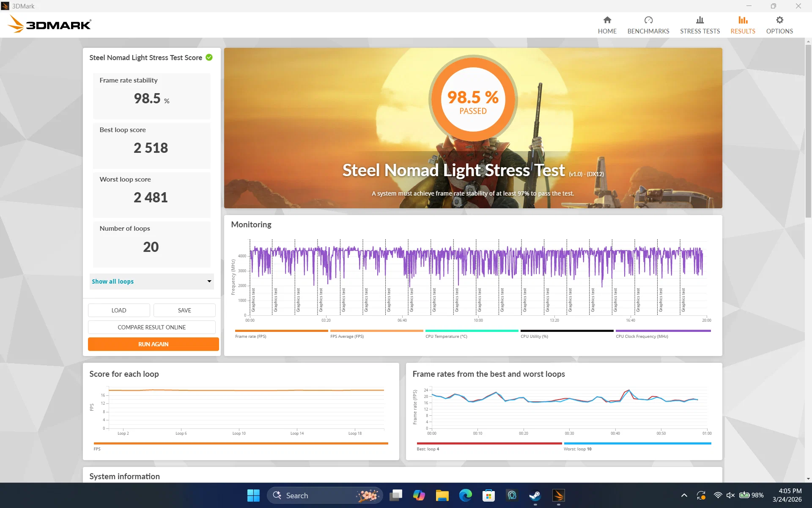
Task: Click COMPARE RESULT ONLINE button
Action: (151, 327)
